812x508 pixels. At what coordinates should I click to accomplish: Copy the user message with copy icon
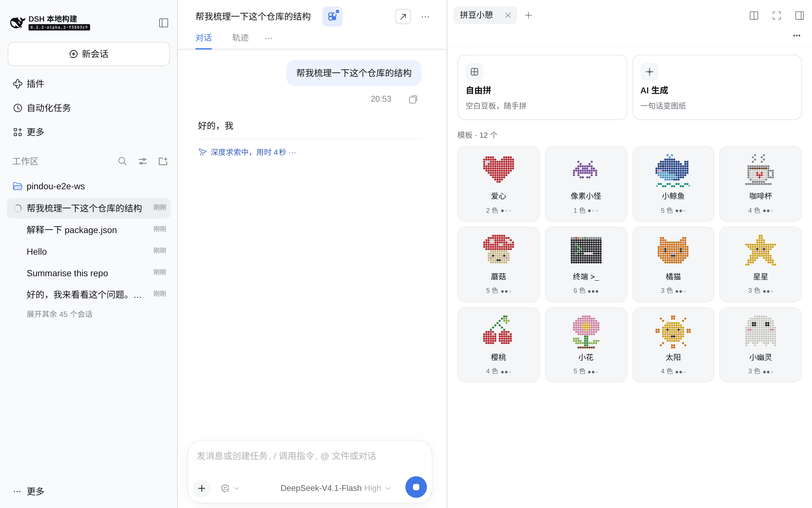tap(413, 99)
